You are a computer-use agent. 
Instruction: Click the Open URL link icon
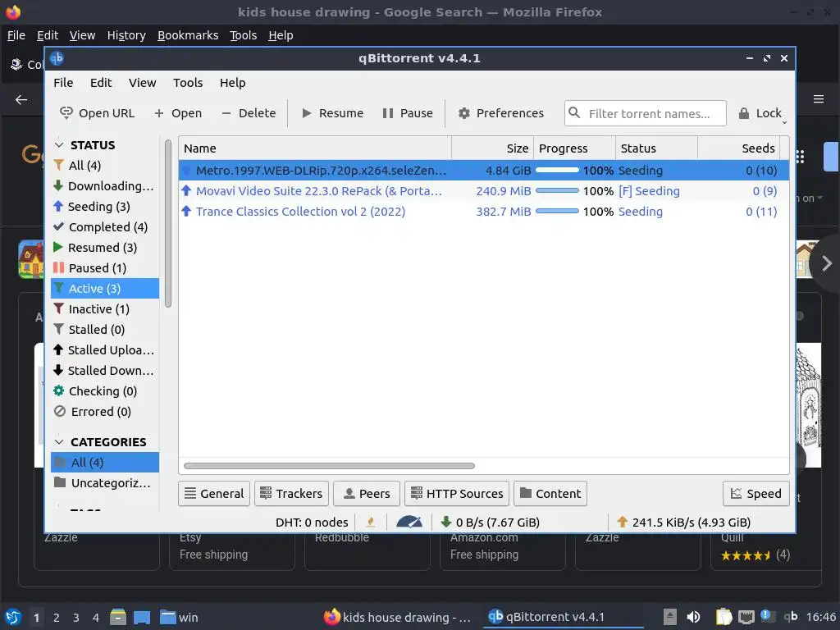coord(66,113)
